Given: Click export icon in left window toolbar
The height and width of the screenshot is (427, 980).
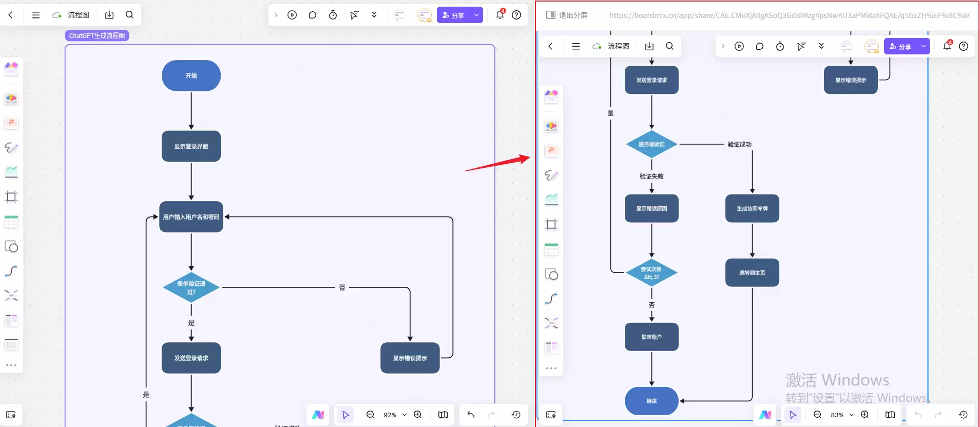Looking at the screenshot, I should (x=109, y=15).
